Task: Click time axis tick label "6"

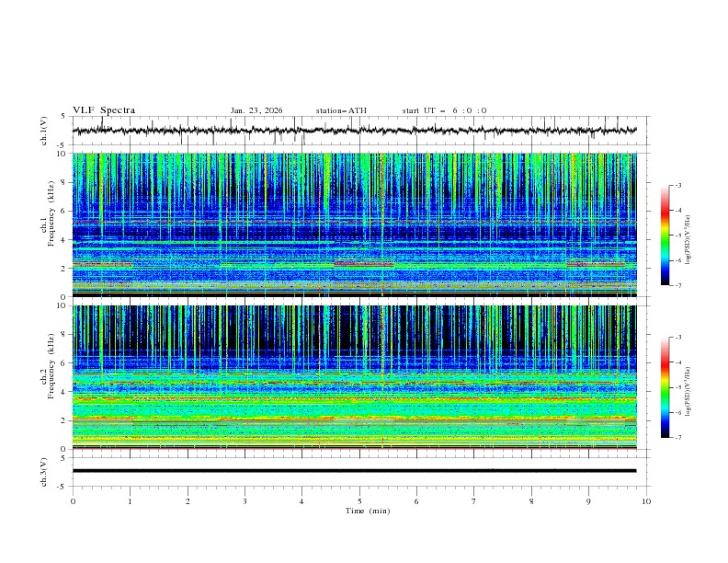Action: pyautogui.click(x=416, y=501)
